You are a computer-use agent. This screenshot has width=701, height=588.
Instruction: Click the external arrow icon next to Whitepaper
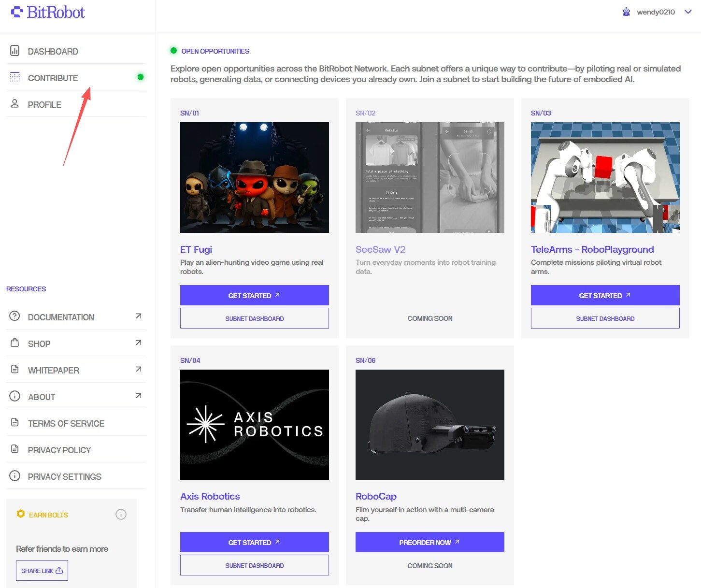[139, 369]
